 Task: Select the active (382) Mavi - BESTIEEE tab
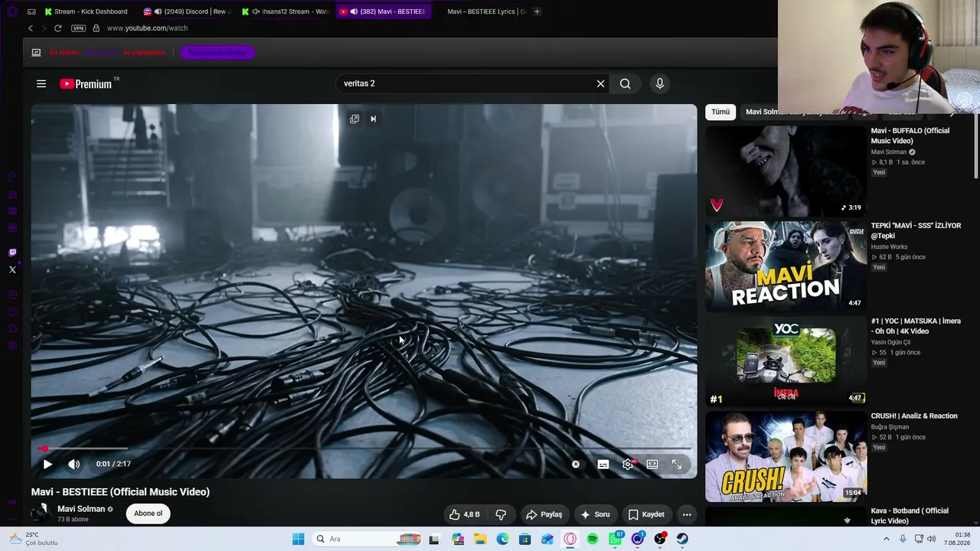coord(383,11)
